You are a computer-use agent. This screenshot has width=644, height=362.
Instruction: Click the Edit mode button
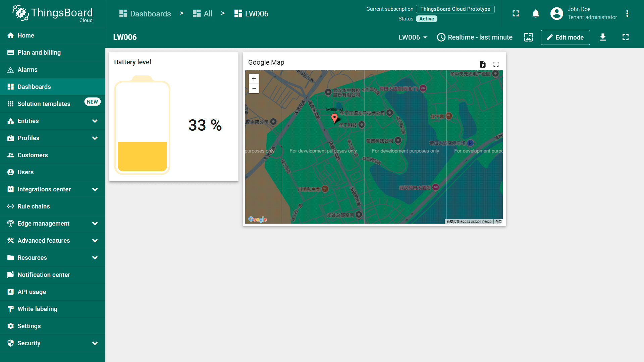click(x=565, y=37)
